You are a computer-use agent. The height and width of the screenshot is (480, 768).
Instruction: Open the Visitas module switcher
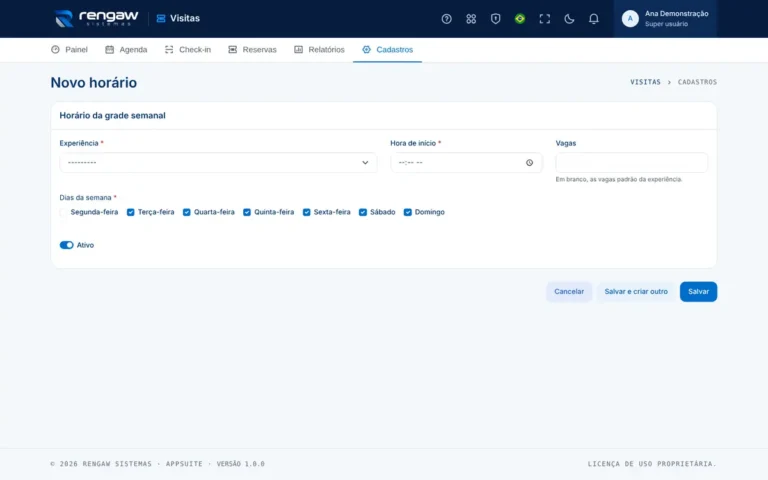point(178,19)
